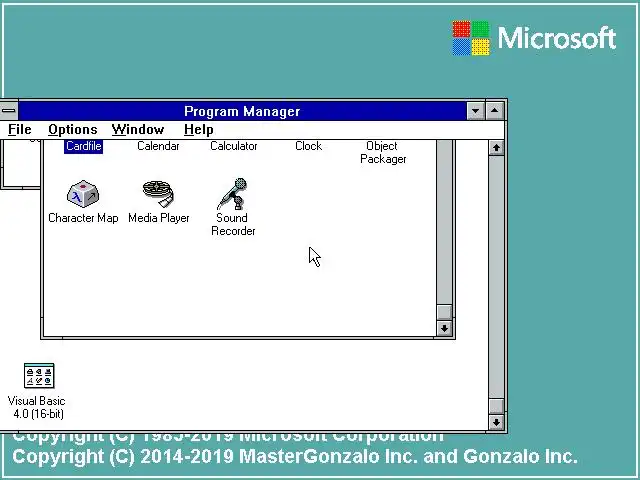The height and width of the screenshot is (480, 640).
Task: Click Program Manager's outer scroll up arrow
Action: (x=496, y=147)
